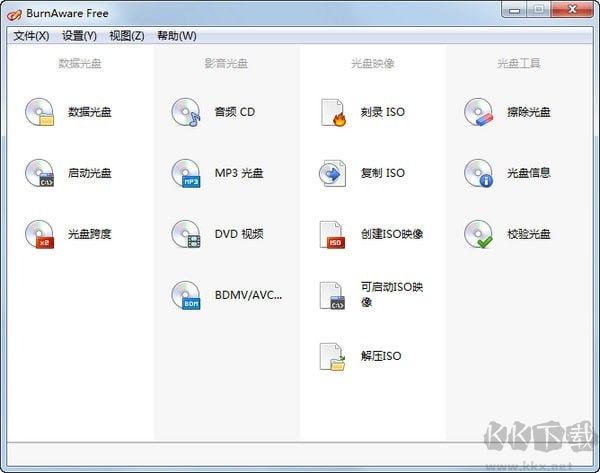Click the 擦除光盘 label
This screenshot has height=473, width=600.
click(x=529, y=112)
